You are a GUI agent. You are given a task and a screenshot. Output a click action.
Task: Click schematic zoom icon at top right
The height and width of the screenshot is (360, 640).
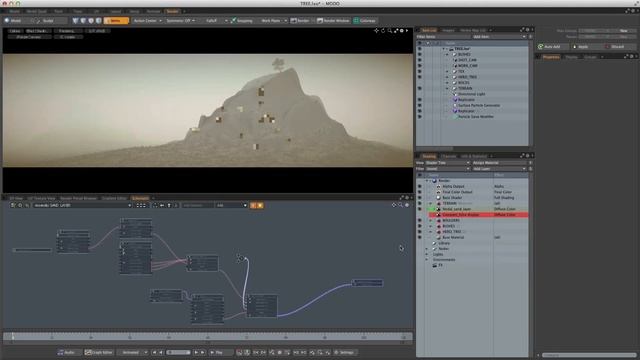point(400,205)
